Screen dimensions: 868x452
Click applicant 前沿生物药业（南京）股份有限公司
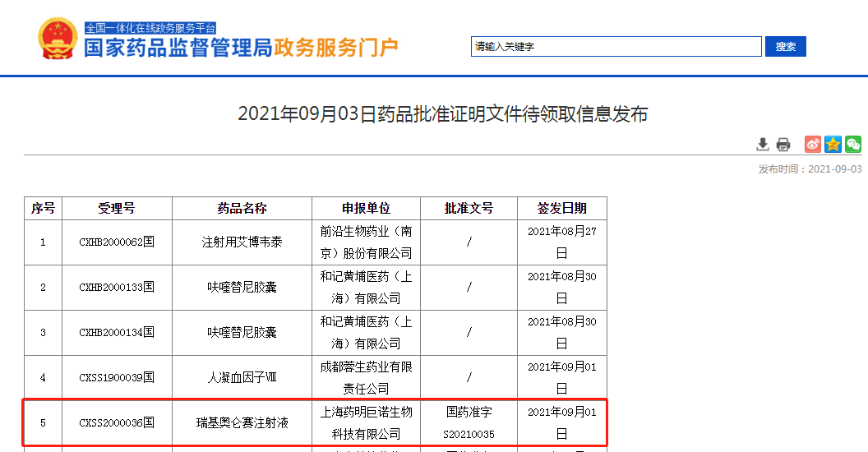click(x=366, y=242)
